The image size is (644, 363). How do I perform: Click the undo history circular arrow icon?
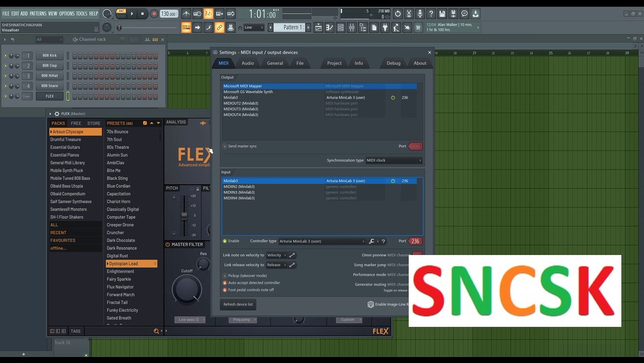pyautogui.click(x=398, y=14)
